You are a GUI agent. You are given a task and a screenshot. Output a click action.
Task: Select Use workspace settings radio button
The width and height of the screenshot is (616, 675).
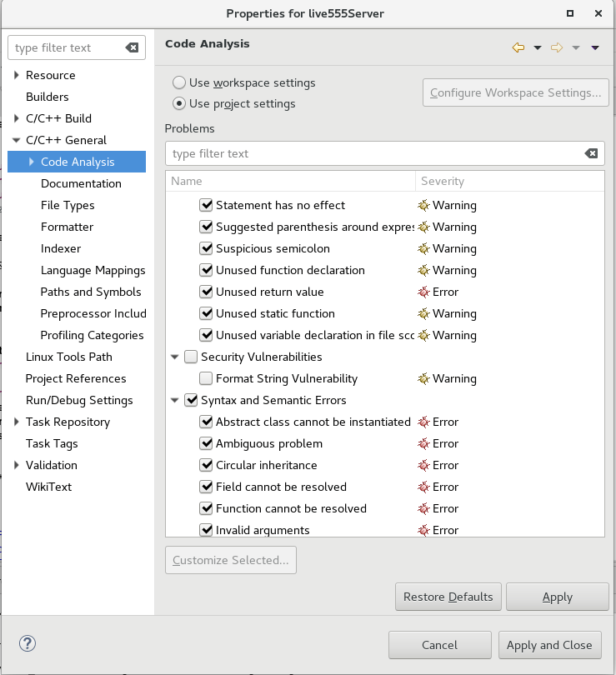(179, 82)
